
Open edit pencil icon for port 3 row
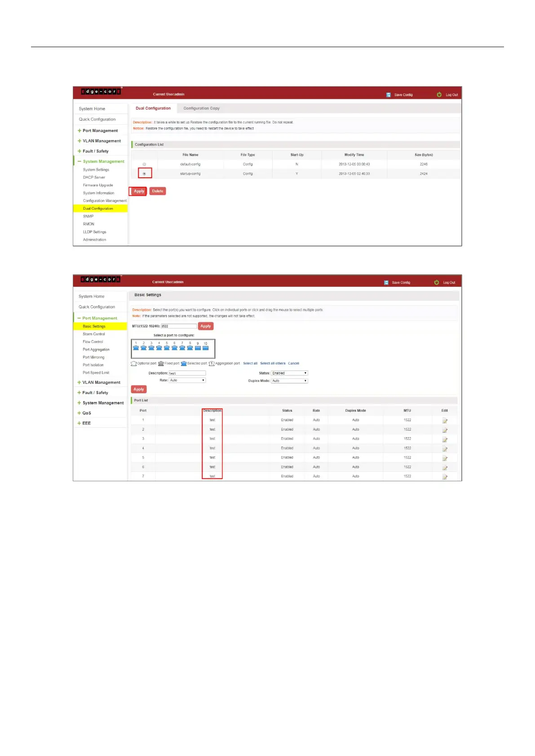click(445, 440)
